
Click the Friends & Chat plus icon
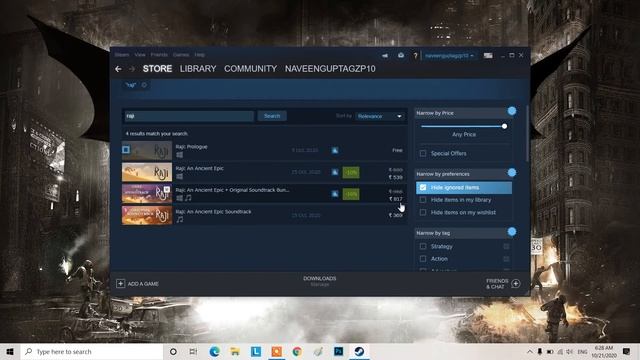pos(516,283)
